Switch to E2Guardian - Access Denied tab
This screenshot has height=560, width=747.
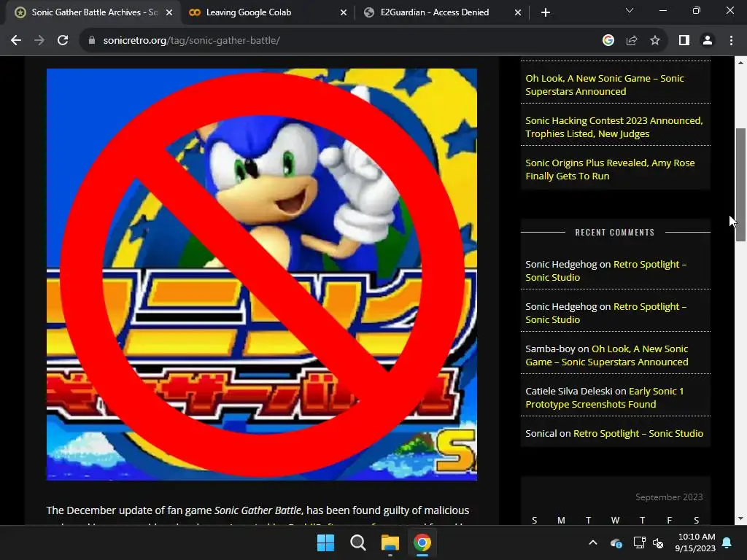[441, 12]
